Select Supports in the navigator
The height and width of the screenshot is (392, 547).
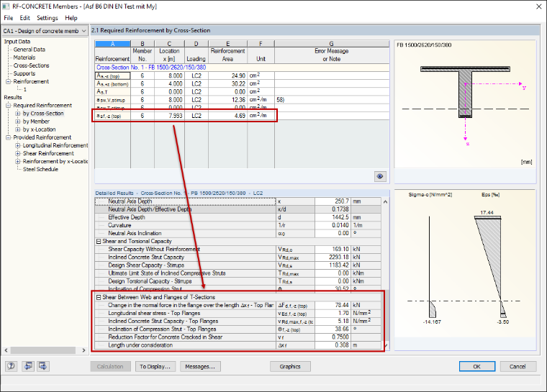click(24, 73)
